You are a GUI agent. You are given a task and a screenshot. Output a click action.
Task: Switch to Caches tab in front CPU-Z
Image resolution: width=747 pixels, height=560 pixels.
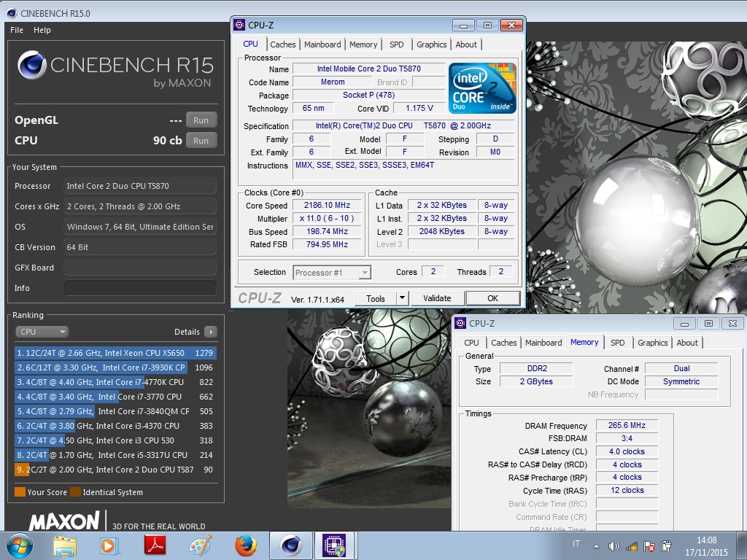283,44
